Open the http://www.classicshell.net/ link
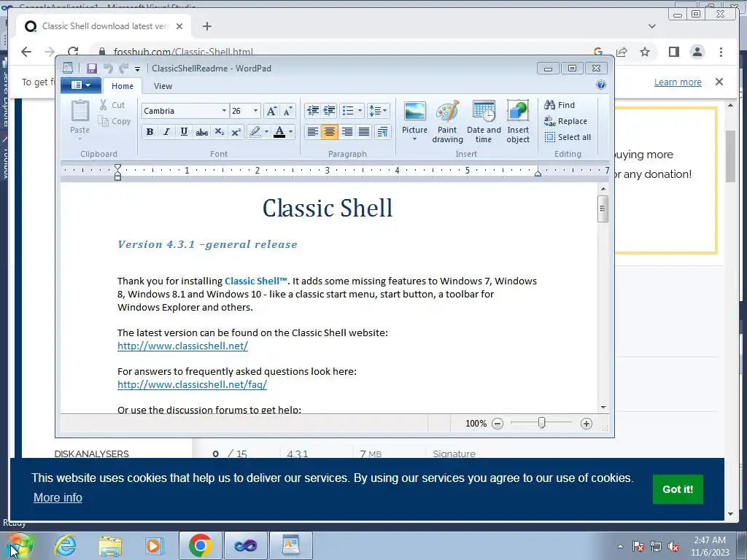The height and width of the screenshot is (560, 747). 182,346
